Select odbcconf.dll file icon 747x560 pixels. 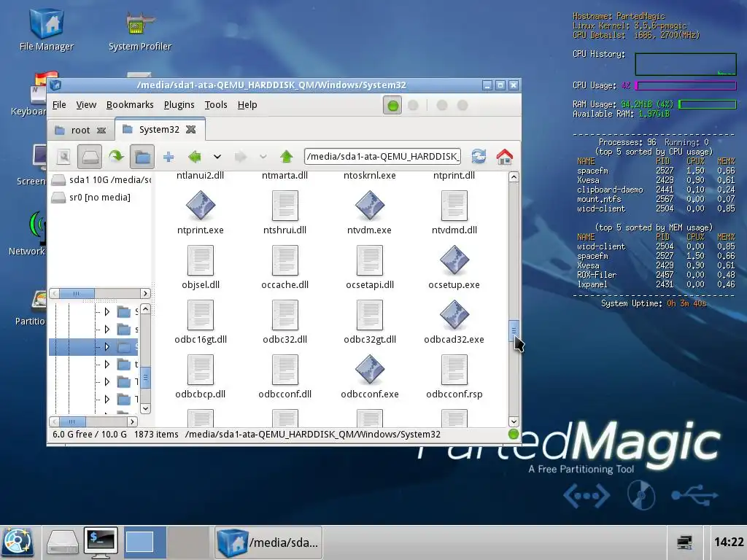[285, 370]
